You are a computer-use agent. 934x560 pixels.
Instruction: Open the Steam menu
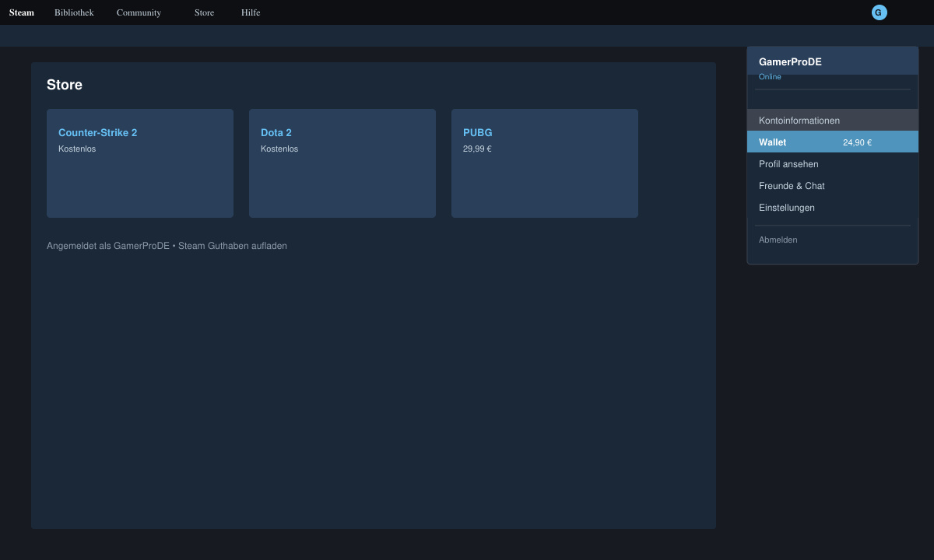click(22, 12)
